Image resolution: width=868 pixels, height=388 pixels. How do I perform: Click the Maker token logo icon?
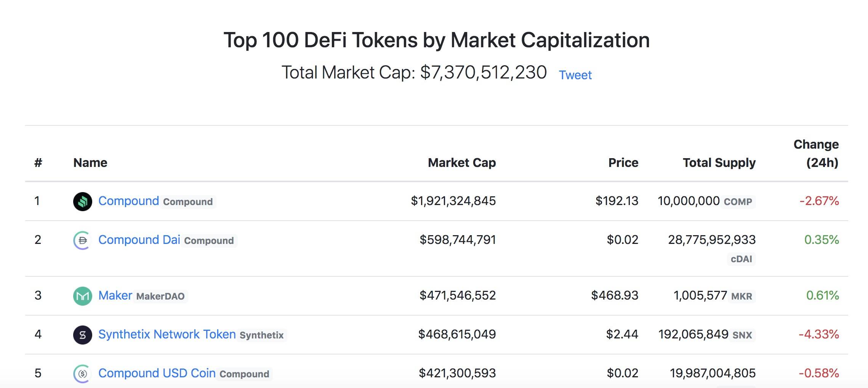tap(82, 296)
